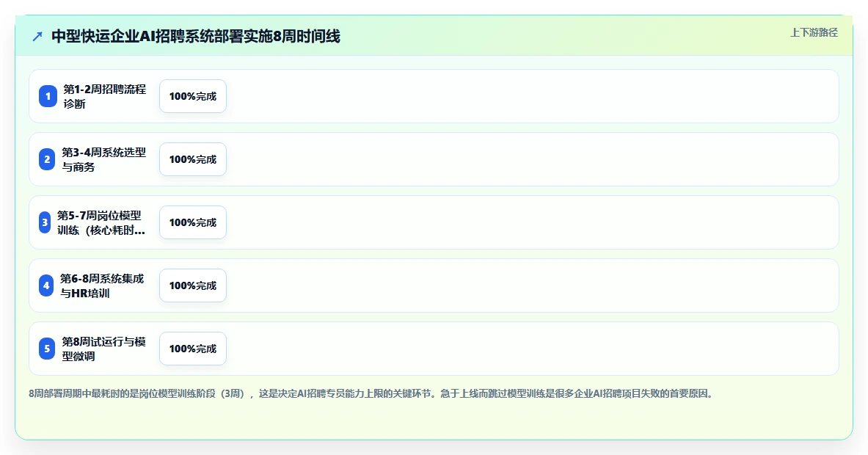
Task: Select the 第8周试运行与模型微调 step label
Action: click(x=104, y=349)
